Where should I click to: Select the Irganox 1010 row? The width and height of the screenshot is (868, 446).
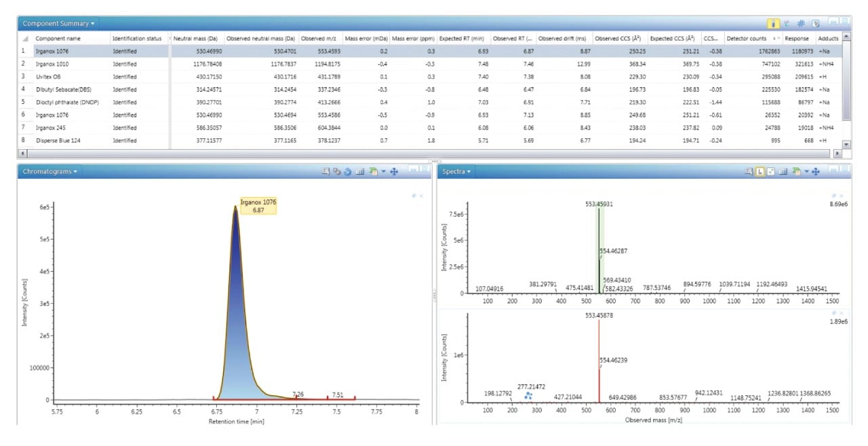tap(430, 64)
